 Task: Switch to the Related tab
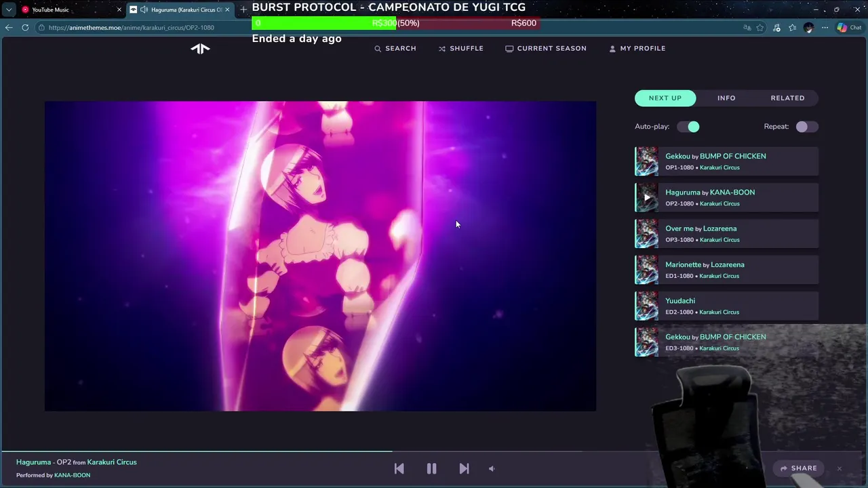(x=787, y=98)
